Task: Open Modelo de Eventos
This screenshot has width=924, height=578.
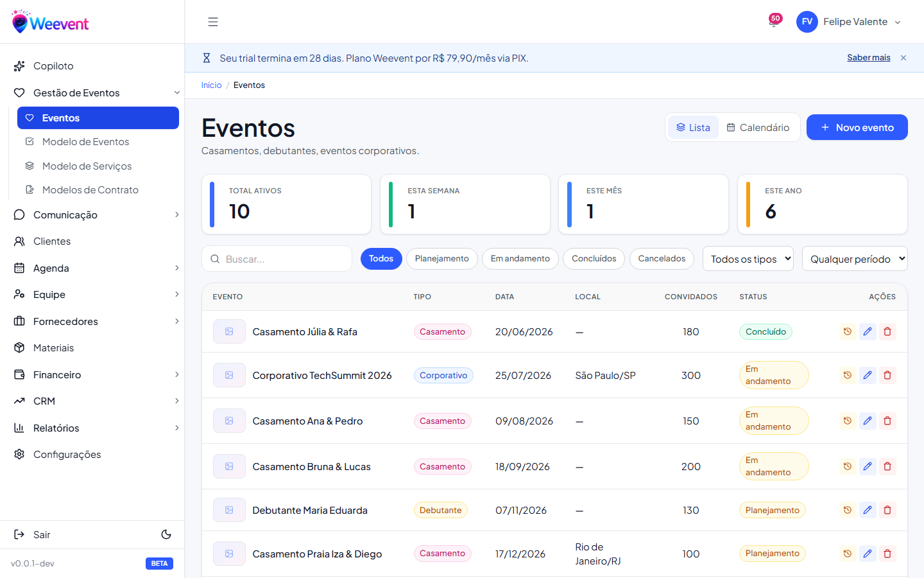Action: click(x=98, y=142)
